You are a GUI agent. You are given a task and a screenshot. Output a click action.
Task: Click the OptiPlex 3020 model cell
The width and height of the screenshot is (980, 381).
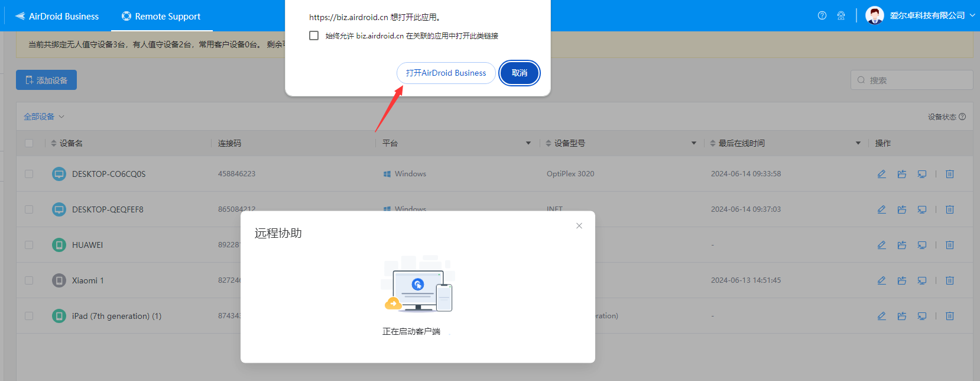point(570,174)
